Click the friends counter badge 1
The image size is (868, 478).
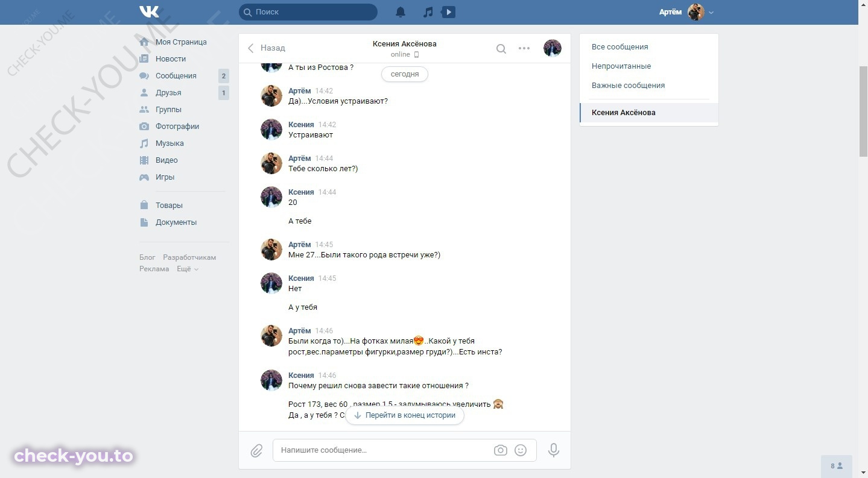coord(224,93)
